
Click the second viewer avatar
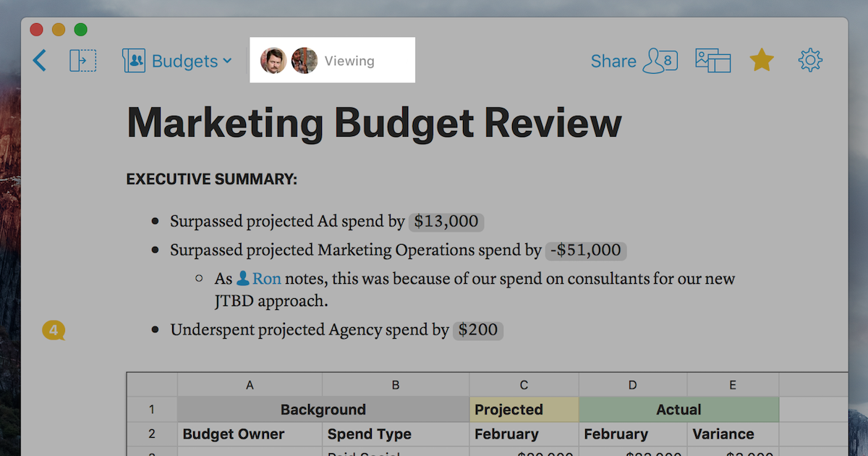pos(305,61)
